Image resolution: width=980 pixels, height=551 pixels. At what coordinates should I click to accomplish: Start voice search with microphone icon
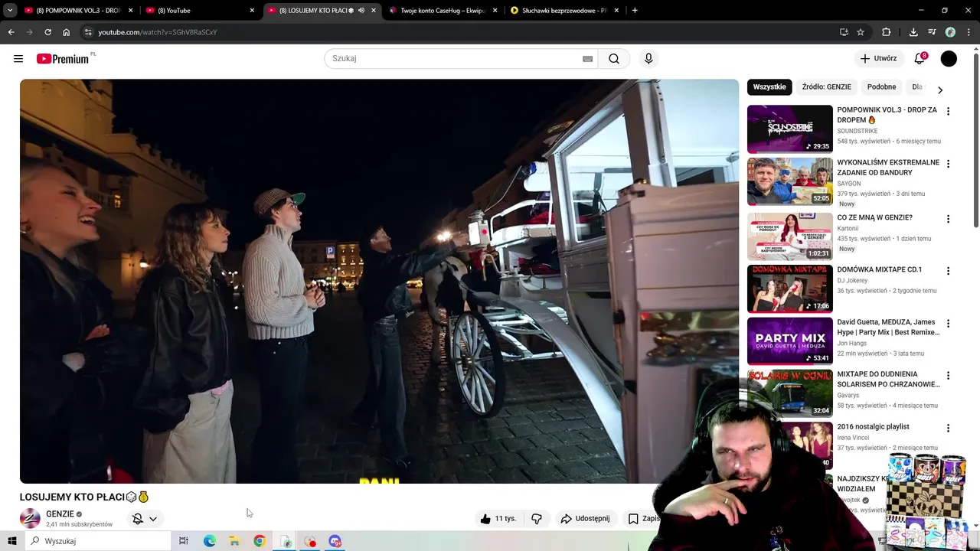tap(648, 59)
